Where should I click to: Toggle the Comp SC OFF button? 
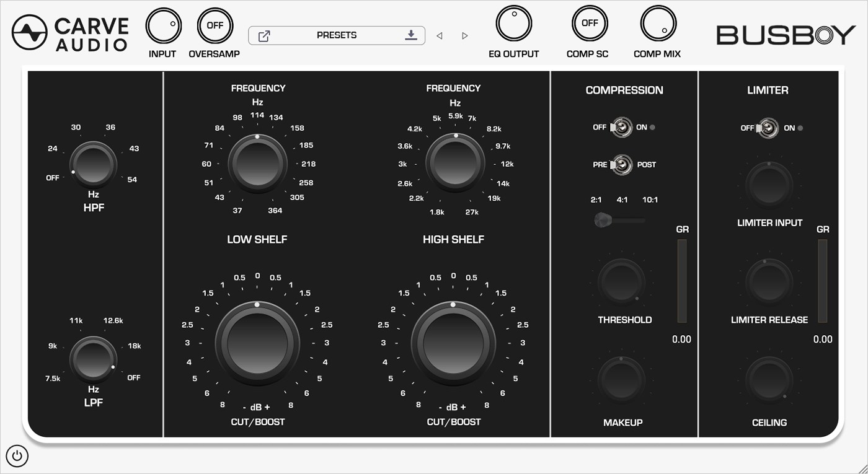[589, 24]
